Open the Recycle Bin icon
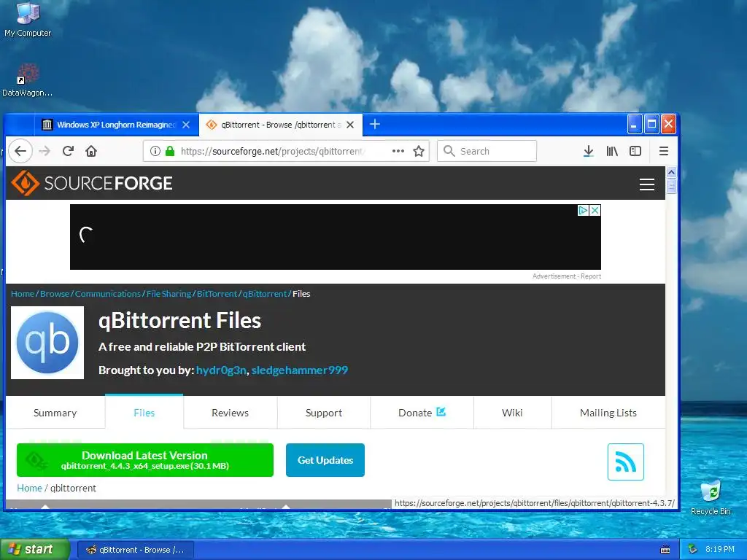This screenshot has height=560, width=747. click(711, 497)
